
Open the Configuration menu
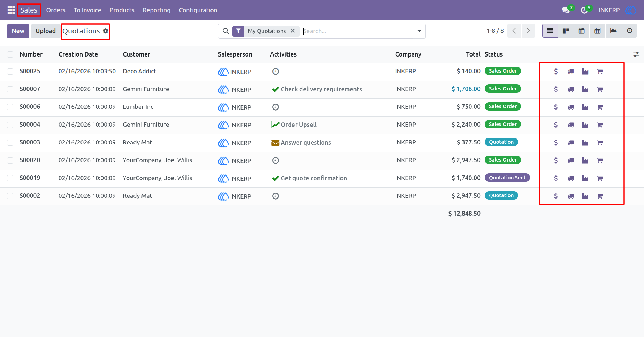tap(198, 10)
